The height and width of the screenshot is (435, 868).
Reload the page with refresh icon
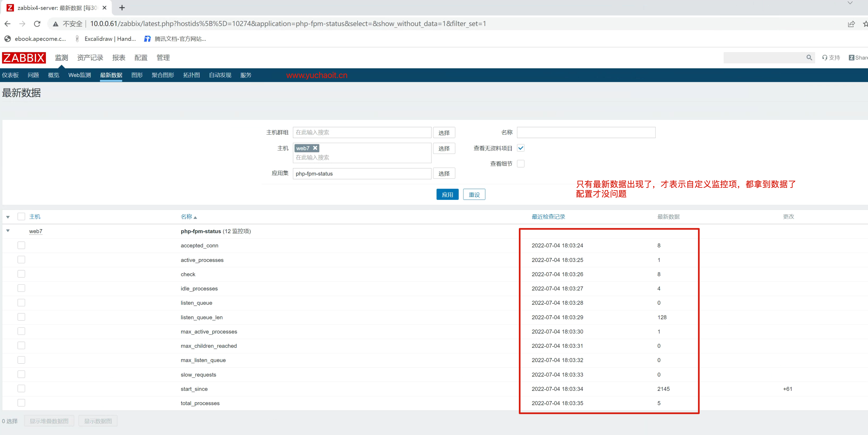point(37,24)
